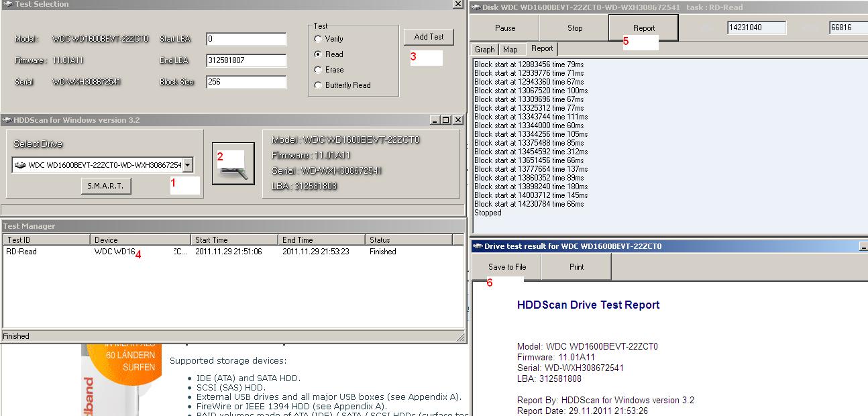Close the HDDScan for Windows main window
This screenshot has width=868, height=416.
click(458, 120)
